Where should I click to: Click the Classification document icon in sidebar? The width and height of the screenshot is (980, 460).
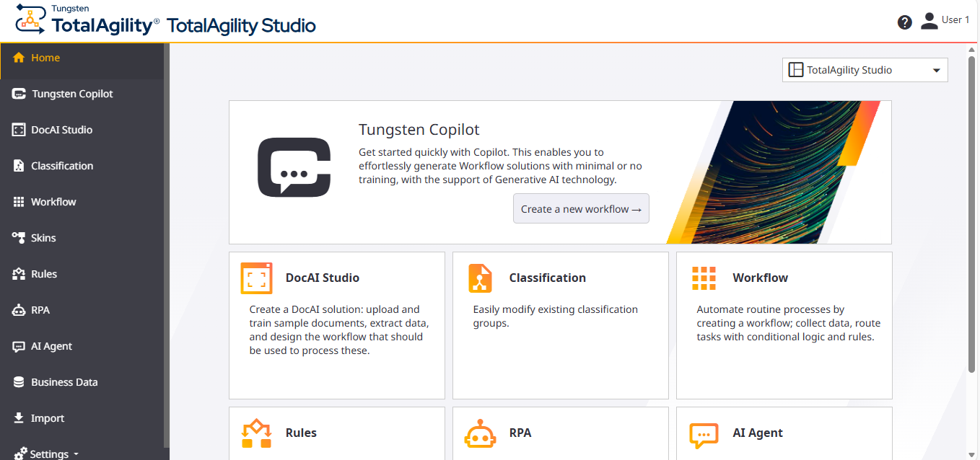click(x=19, y=166)
